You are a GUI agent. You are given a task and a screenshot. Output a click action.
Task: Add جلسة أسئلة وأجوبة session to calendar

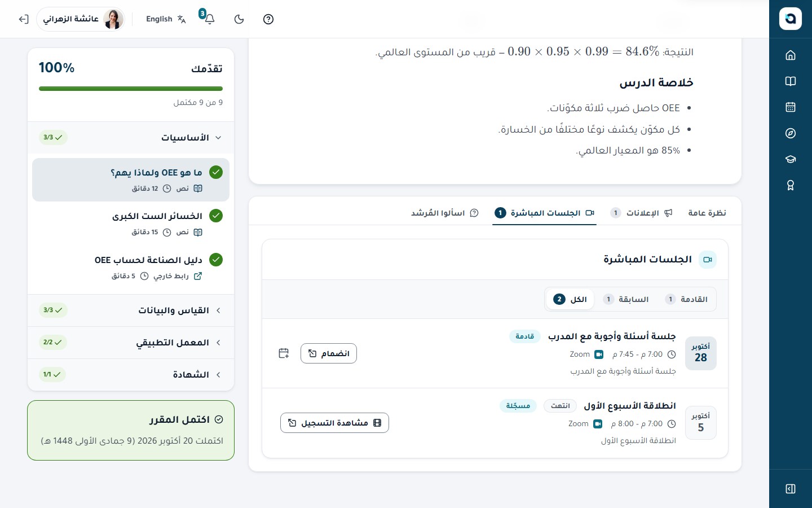pyautogui.click(x=284, y=353)
